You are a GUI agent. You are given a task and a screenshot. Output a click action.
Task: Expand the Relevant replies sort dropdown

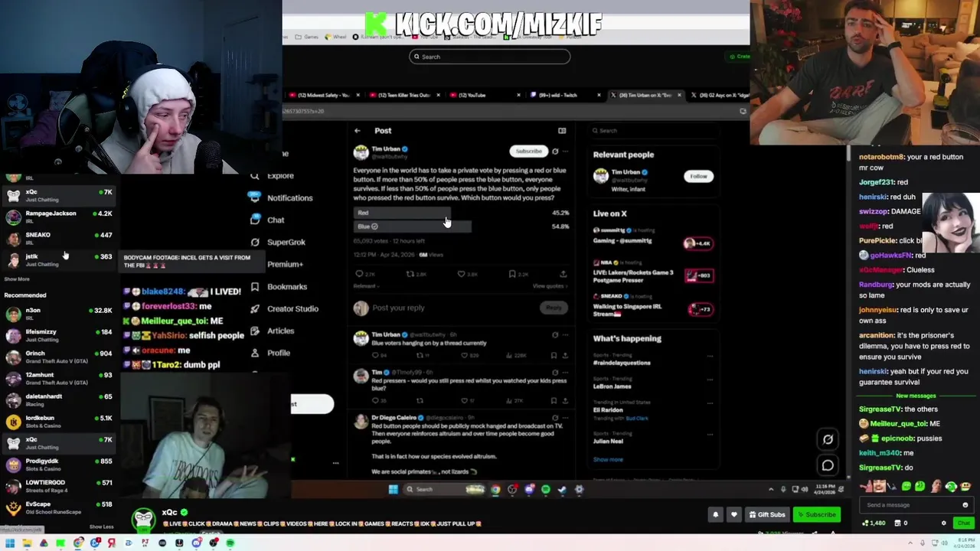click(366, 286)
